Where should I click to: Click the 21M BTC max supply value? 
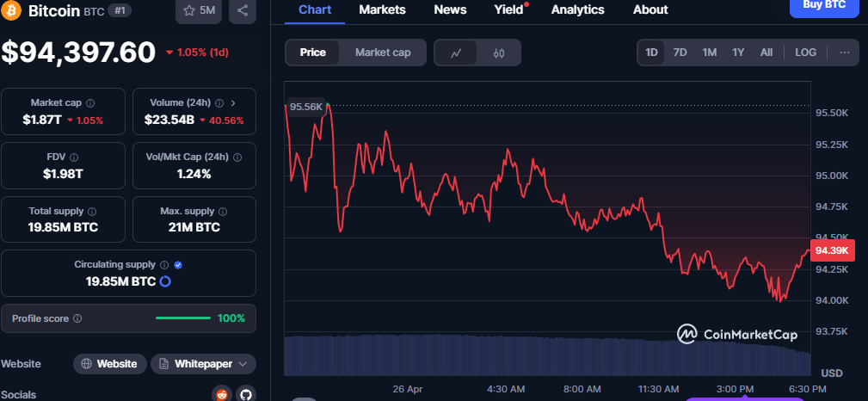coord(194,227)
